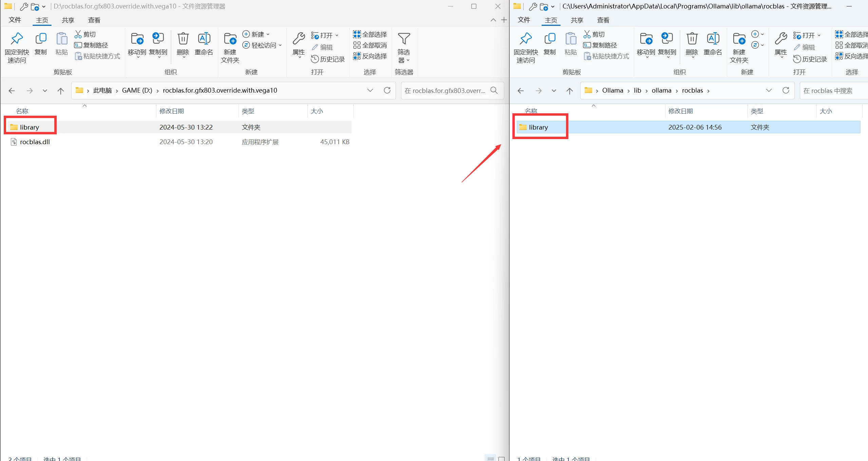Click refresh icon beside right address bar
The image size is (868, 461).
(x=786, y=90)
